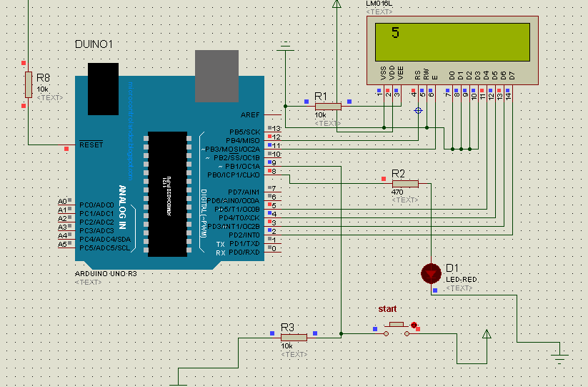Select resistor R3 10k component
The width and height of the screenshot is (588, 387).
click(294, 338)
